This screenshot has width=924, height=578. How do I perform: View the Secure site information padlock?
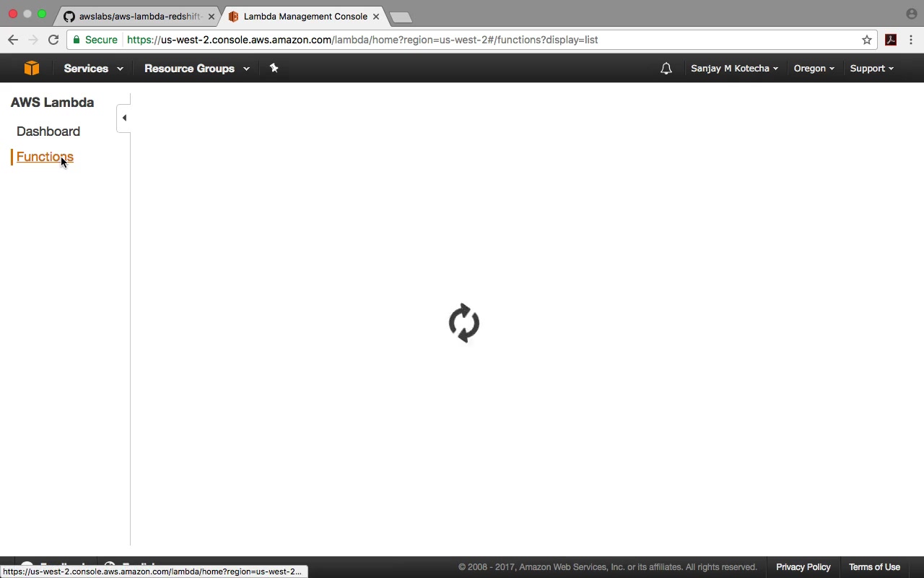(x=95, y=40)
